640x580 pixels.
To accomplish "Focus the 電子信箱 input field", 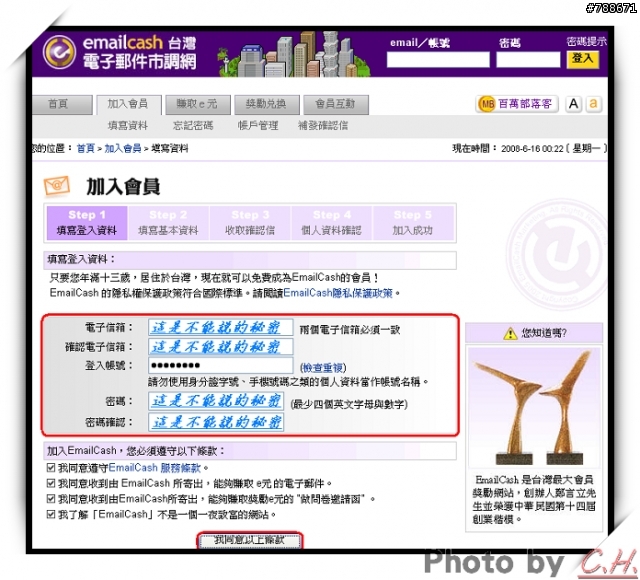I will (220, 327).
